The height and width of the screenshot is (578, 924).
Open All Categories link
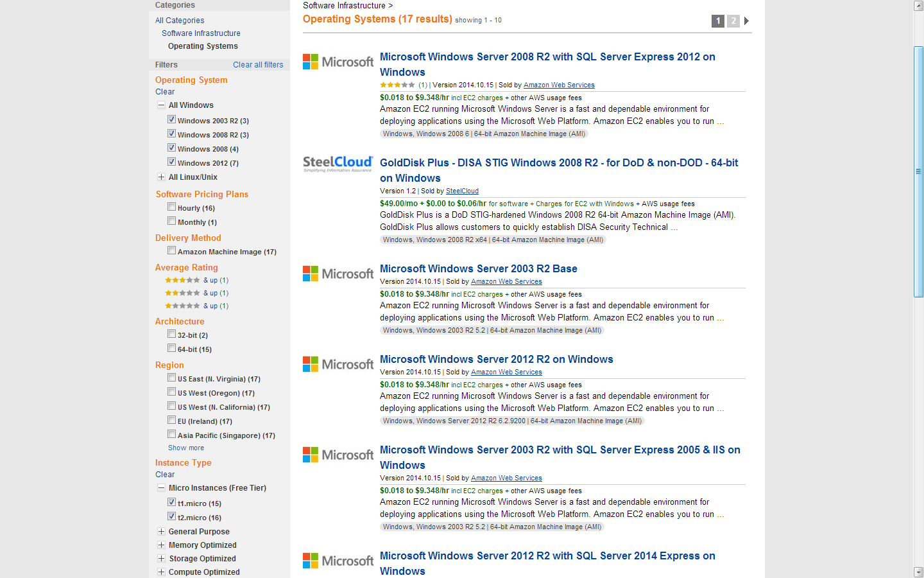[180, 21]
